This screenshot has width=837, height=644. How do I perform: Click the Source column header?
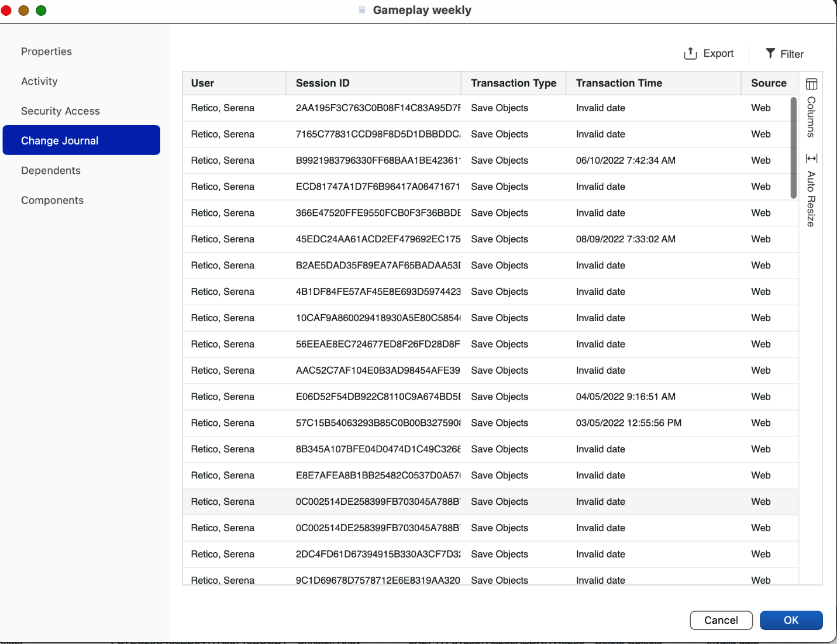(x=770, y=83)
